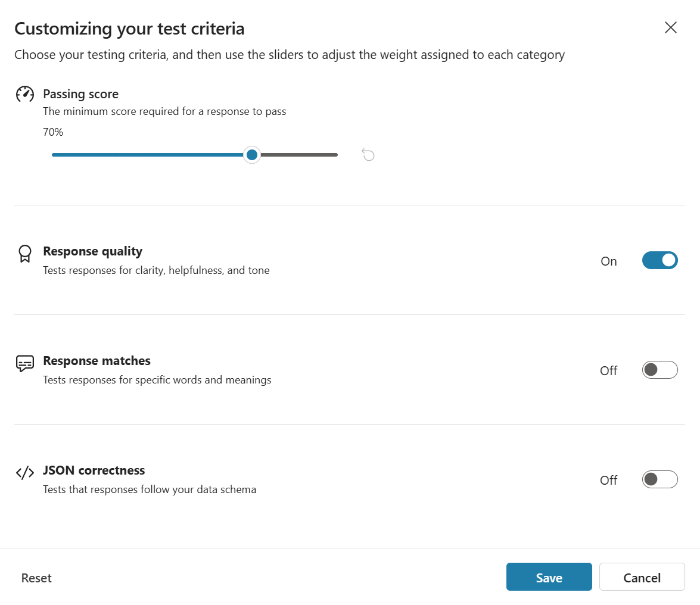Click the code brackets icon near data schema text
This screenshot has width=700, height=605.
tap(24, 472)
